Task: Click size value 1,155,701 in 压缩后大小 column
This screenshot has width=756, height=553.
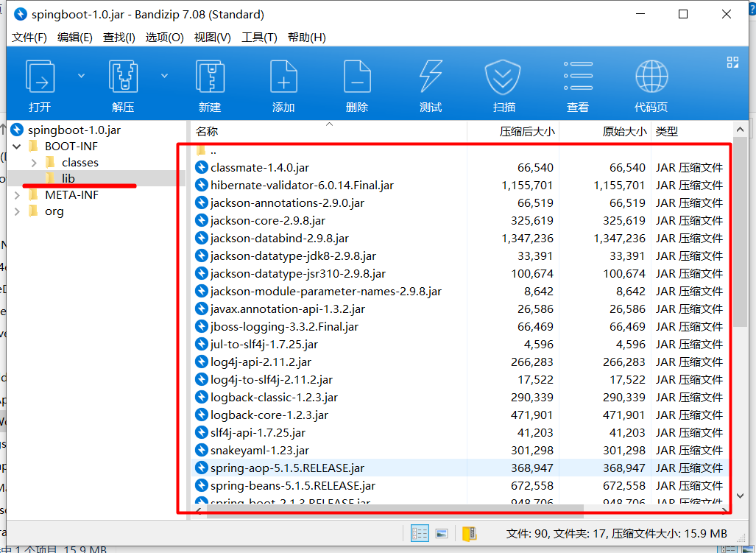Action: point(527,185)
